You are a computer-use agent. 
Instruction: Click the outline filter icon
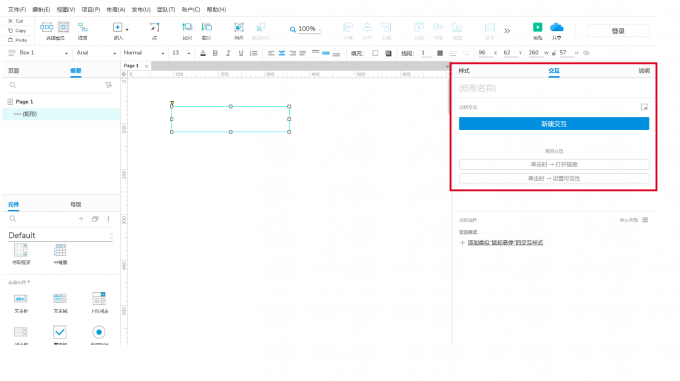tap(108, 85)
